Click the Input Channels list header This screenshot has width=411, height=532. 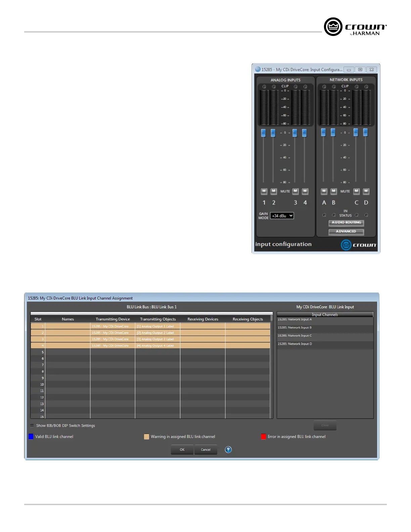[325, 314]
